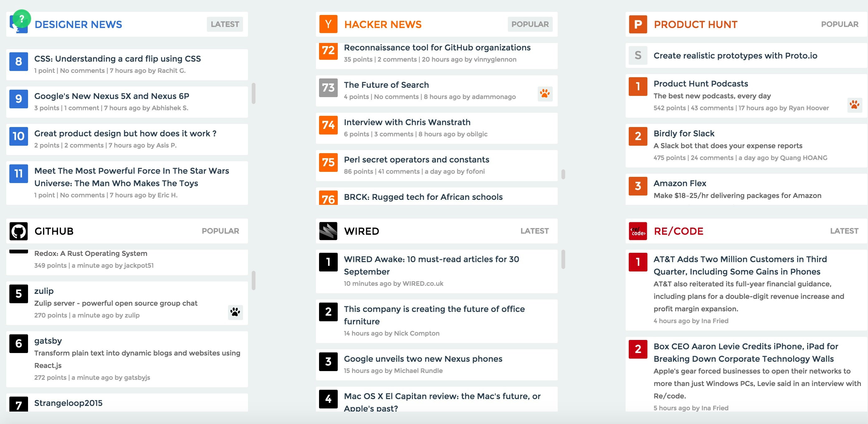The height and width of the screenshot is (424, 868).
Task: Click the Product Hunt P logo
Action: point(637,24)
